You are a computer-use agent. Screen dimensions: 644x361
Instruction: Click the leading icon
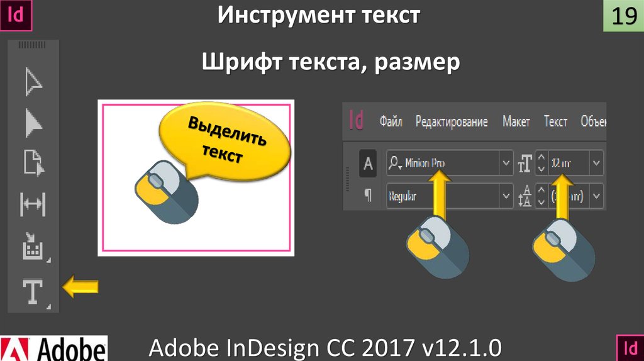coord(525,196)
